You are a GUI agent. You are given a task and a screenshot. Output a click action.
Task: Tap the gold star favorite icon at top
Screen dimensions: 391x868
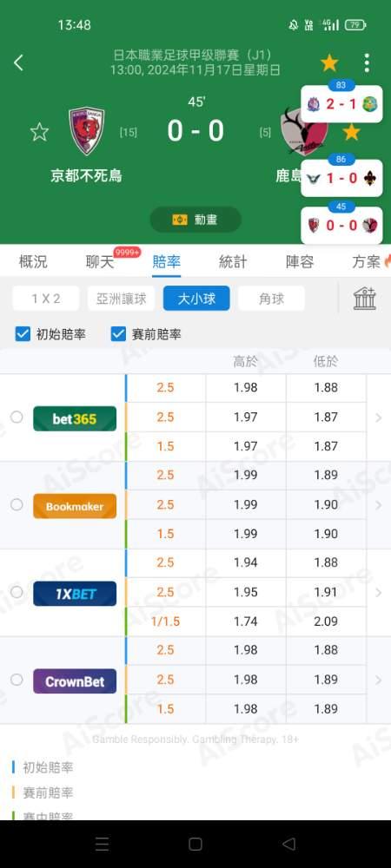coord(329,62)
